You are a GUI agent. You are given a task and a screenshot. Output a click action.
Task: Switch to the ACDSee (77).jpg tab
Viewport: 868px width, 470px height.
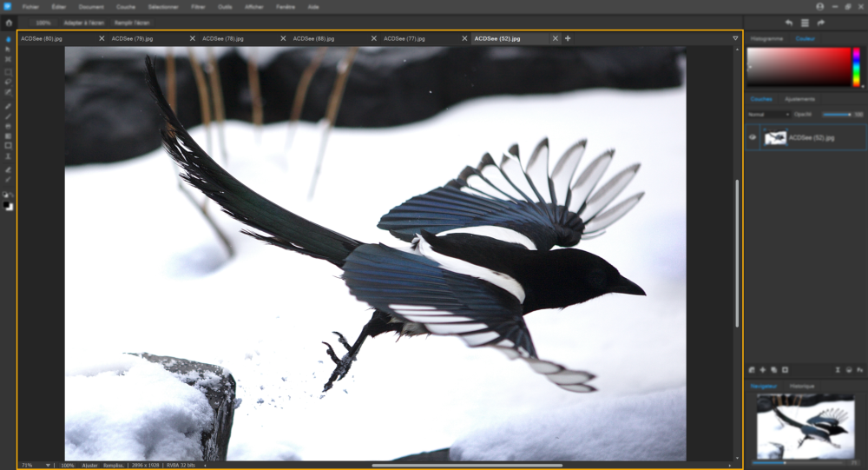pos(404,39)
